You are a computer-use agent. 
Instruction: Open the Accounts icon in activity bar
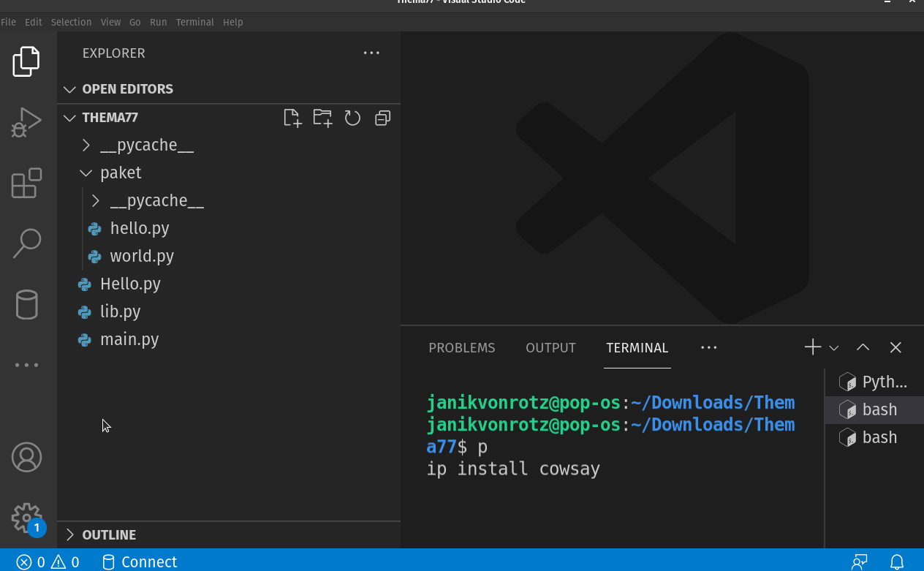(x=26, y=457)
